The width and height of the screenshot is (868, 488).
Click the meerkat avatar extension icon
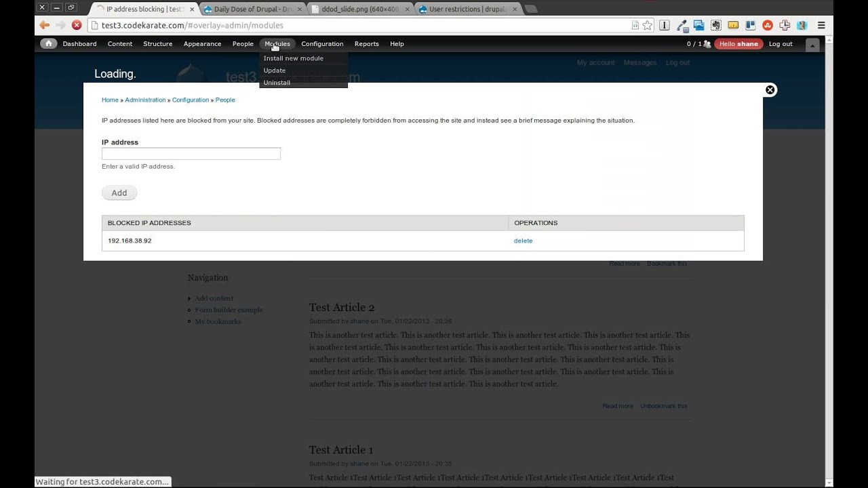pyautogui.click(x=802, y=25)
